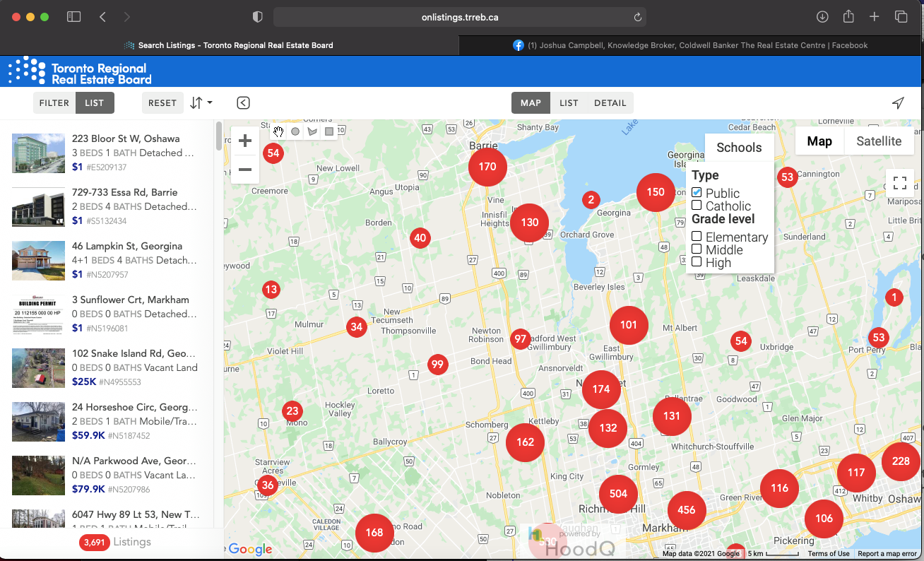Click the onlistings.trreb.ca address bar
Screen dimensions: 924x561
click(x=460, y=17)
